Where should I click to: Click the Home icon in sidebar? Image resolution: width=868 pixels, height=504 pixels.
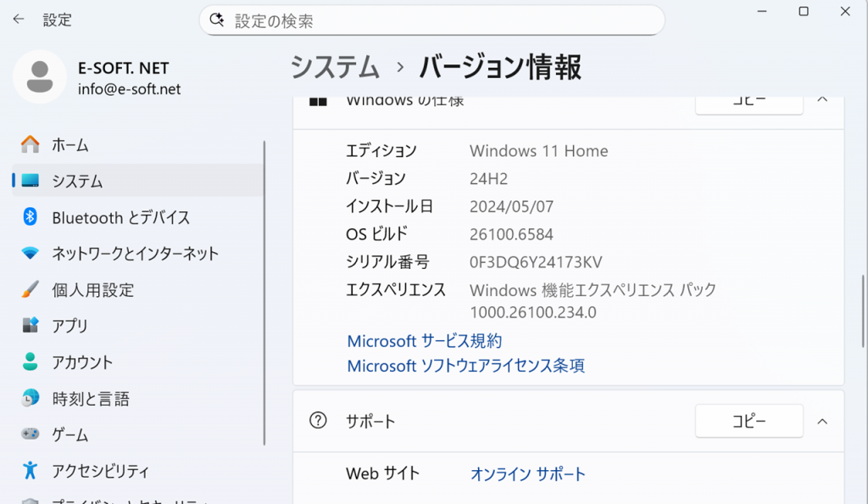(x=31, y=145)
